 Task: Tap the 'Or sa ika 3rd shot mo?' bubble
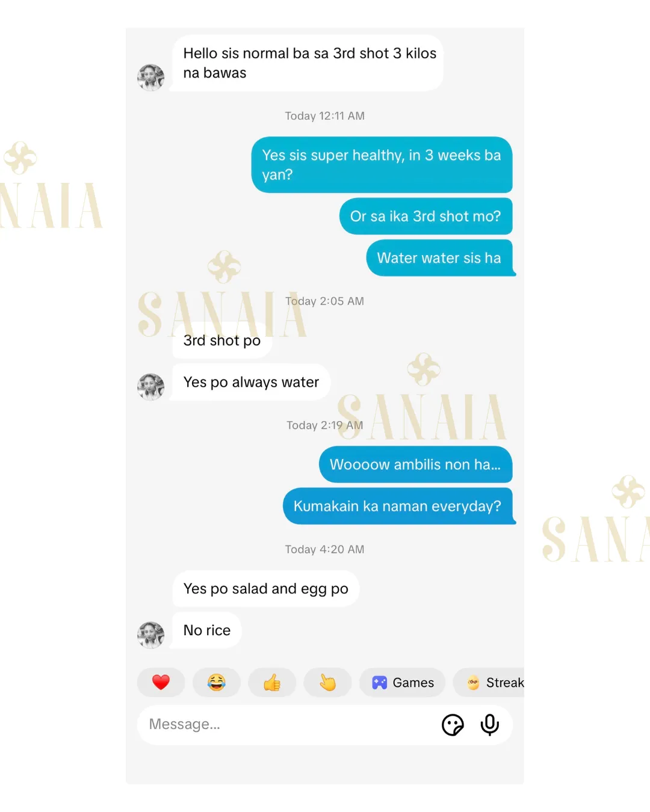[426, 216]
